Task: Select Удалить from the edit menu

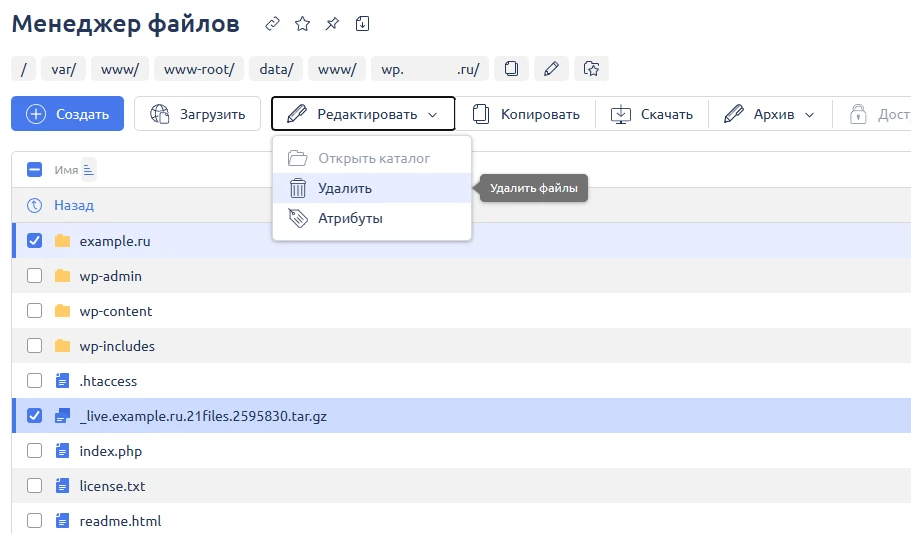Action: [x=345, y=188]
